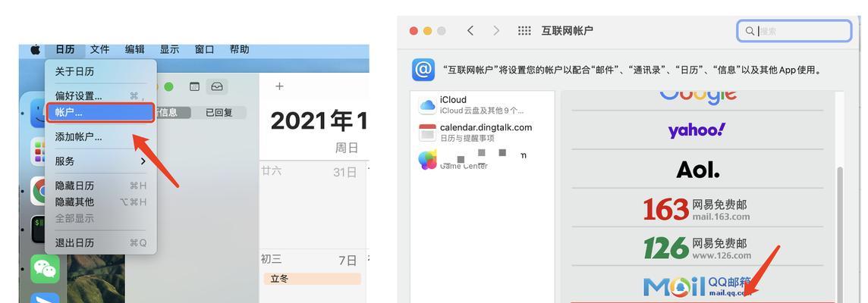
Task: Click the 搜索 search field
Action: [794, 31]
